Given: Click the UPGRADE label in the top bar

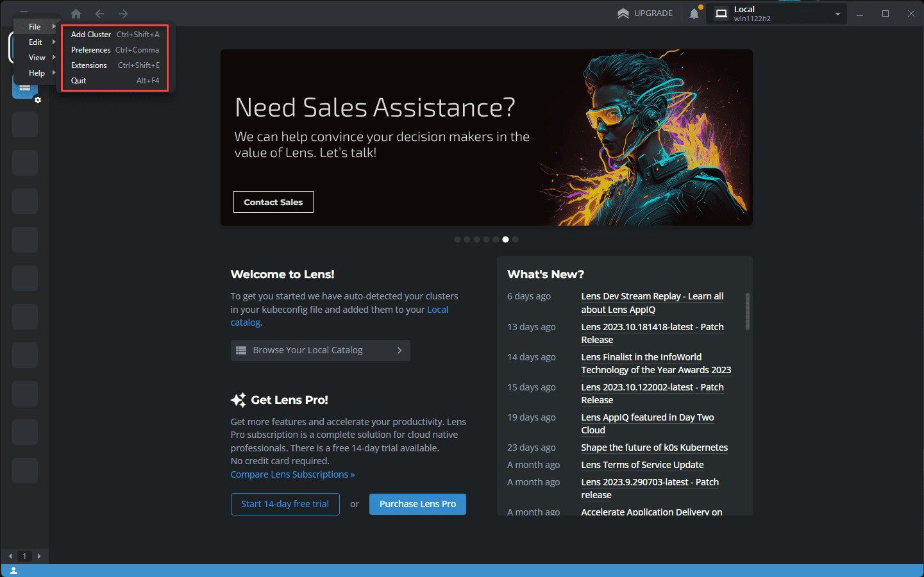Looking at the screenshot, I should coord(653,13).
